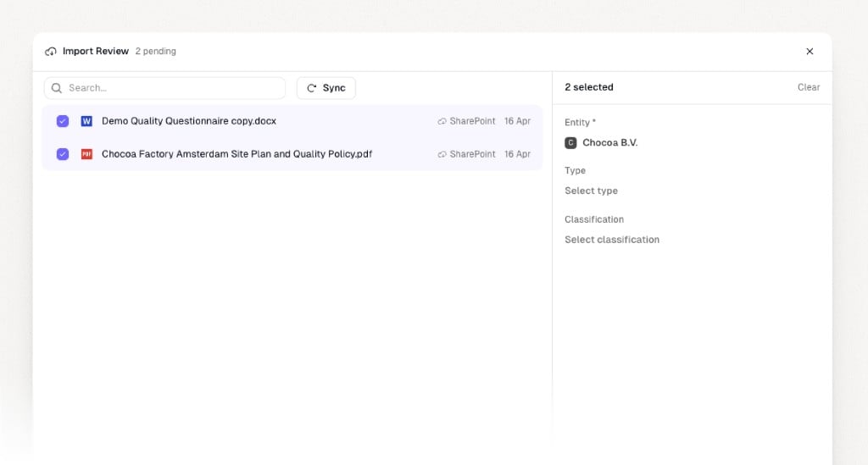Image resolution: width=868 pixels, height=465 pixels.
Task: Click the 2 pending count label
Action: pyautogui.click(x=156, y=52)
